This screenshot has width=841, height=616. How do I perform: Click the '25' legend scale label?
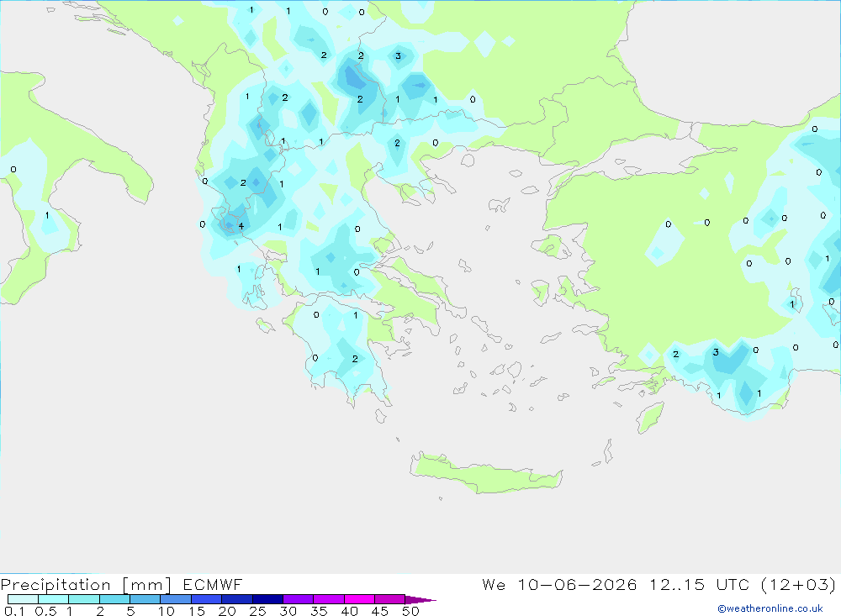coord(257,611)
